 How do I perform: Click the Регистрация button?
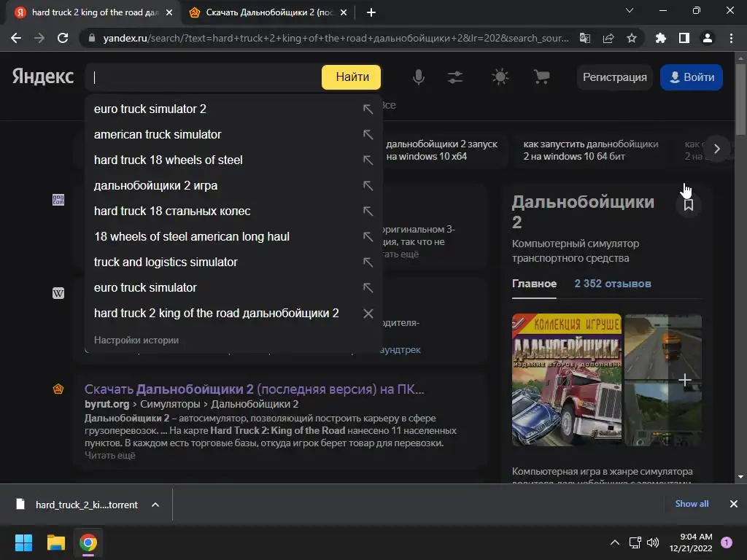tap(614, 77)
